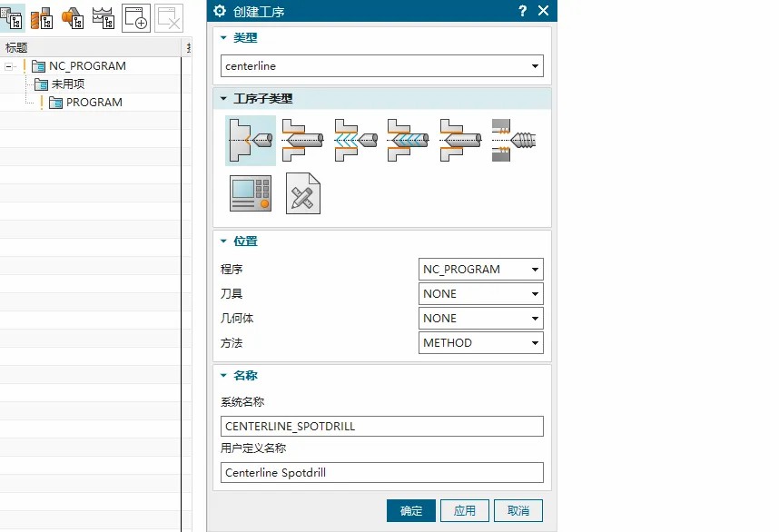The image size is (779, 532).
Task: Open the 程序 NC_PROGRAM dropdown
Action: [481, 270]
